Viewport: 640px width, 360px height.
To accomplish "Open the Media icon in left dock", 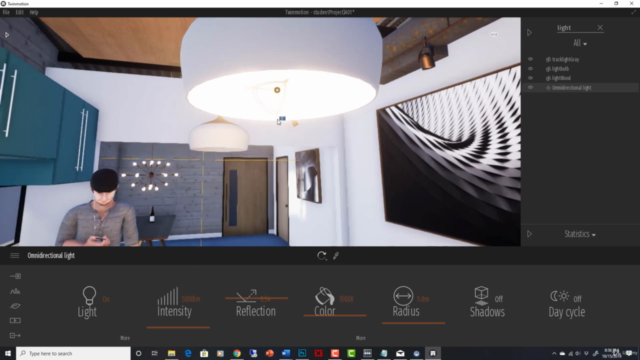I will click(x=15, y=320).
